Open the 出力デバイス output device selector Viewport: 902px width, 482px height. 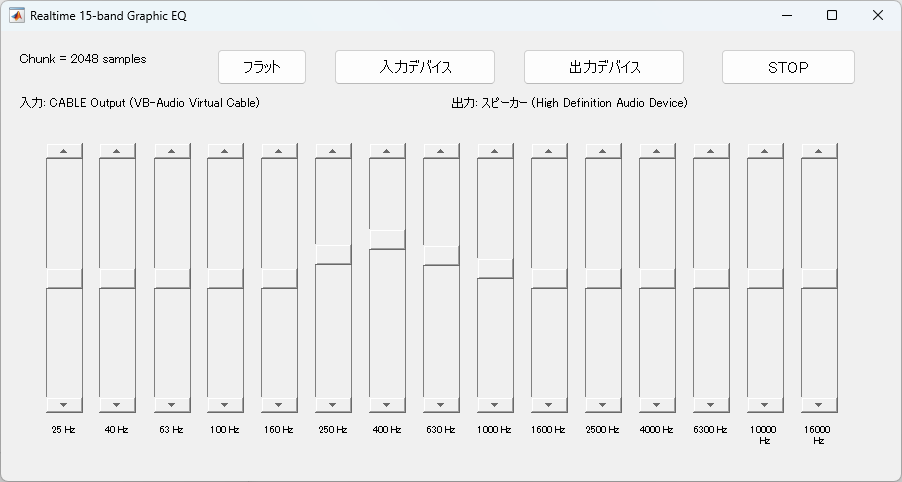tap(603, 67)
